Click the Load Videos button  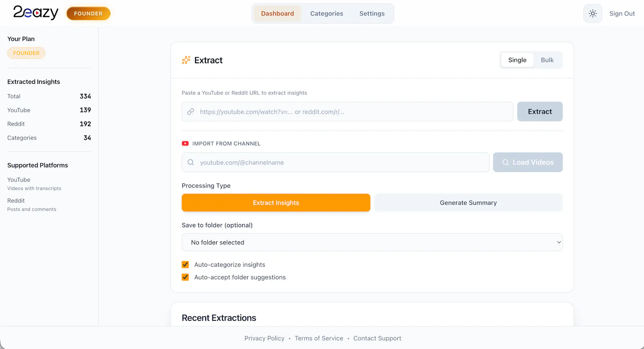pos(528,162)
